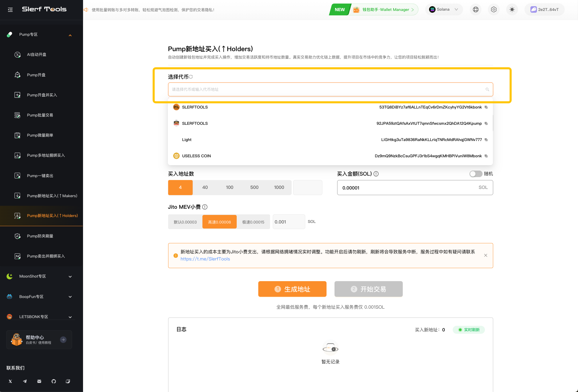The height and width of the screenshot is (392, 578).
Task: Open the X (Twitter) contact icon
Action: pos(10,381)
